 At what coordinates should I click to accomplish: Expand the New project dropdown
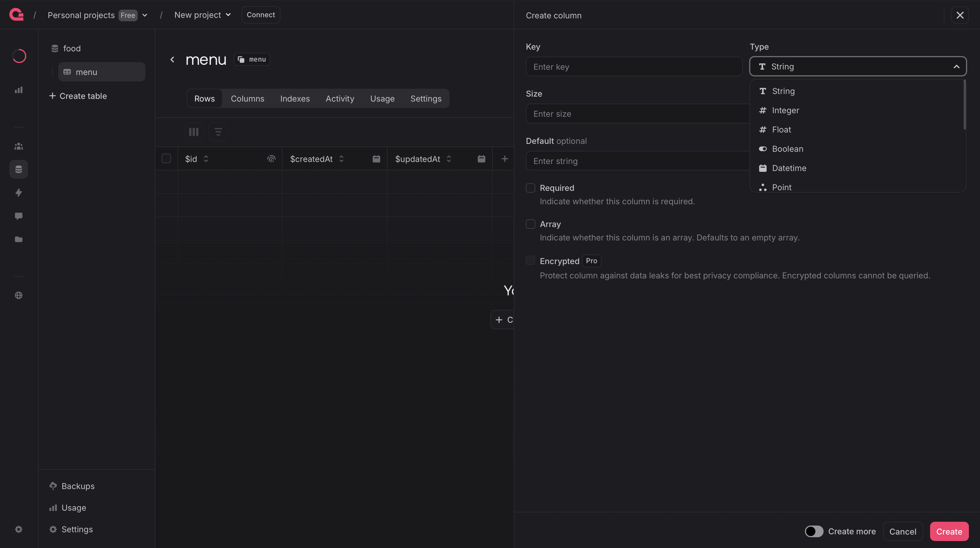coord(229,15)
